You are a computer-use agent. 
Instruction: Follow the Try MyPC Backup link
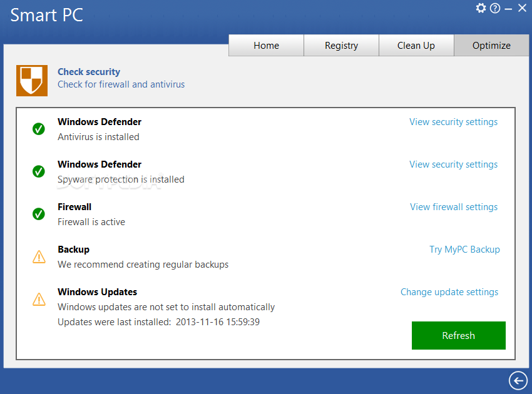pos(464,250)
